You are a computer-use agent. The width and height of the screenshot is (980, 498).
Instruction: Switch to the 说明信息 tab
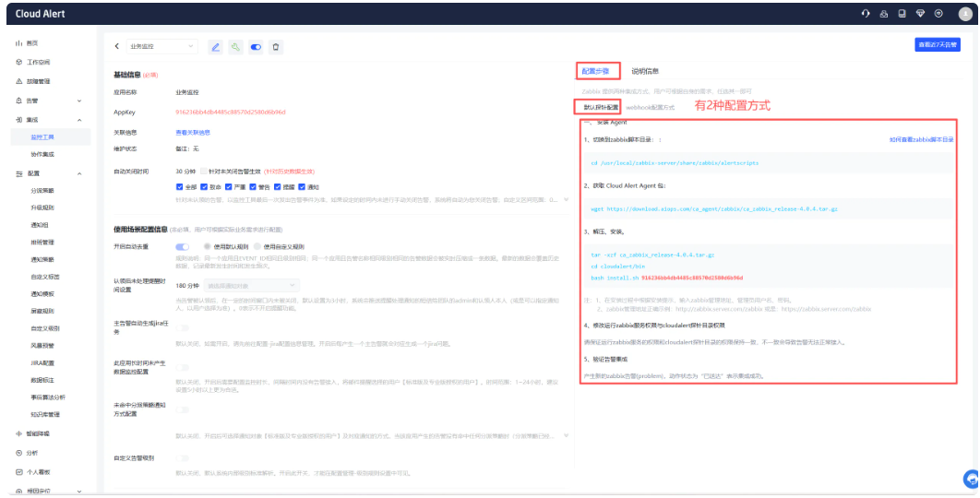coord(644,71)
